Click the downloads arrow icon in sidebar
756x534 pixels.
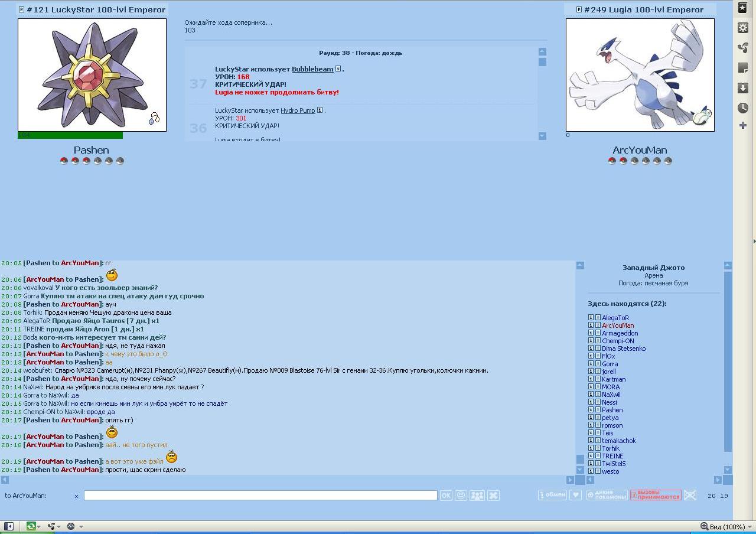click(743, 88)
